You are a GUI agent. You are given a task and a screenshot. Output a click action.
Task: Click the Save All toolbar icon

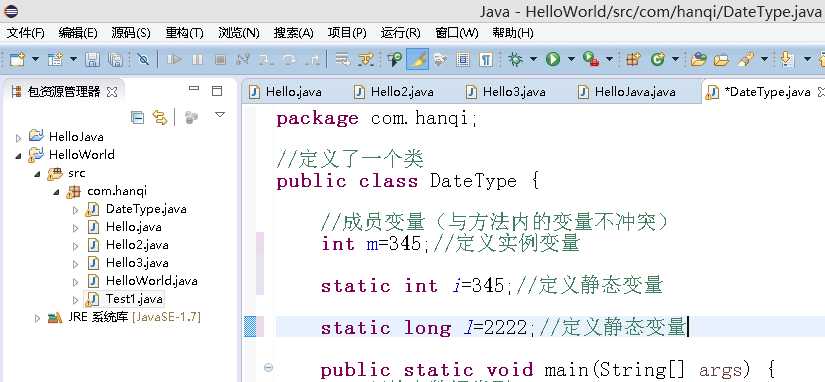(115, 59)
